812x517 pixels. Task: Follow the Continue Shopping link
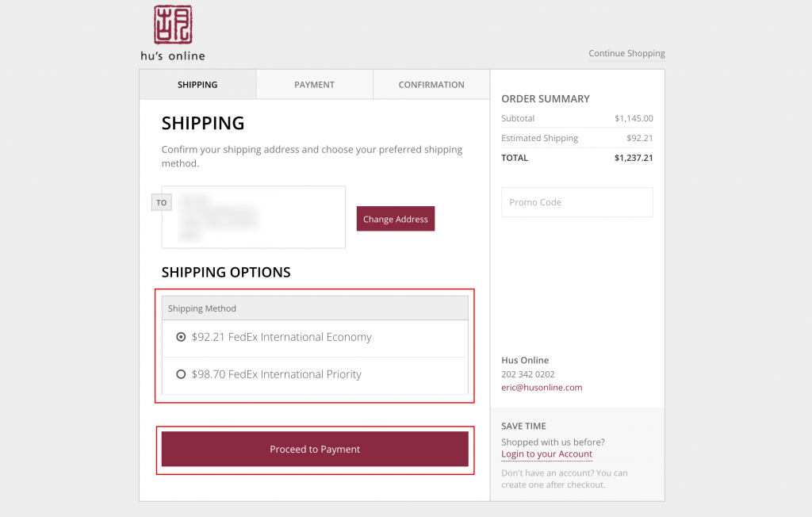click(626, 53)
